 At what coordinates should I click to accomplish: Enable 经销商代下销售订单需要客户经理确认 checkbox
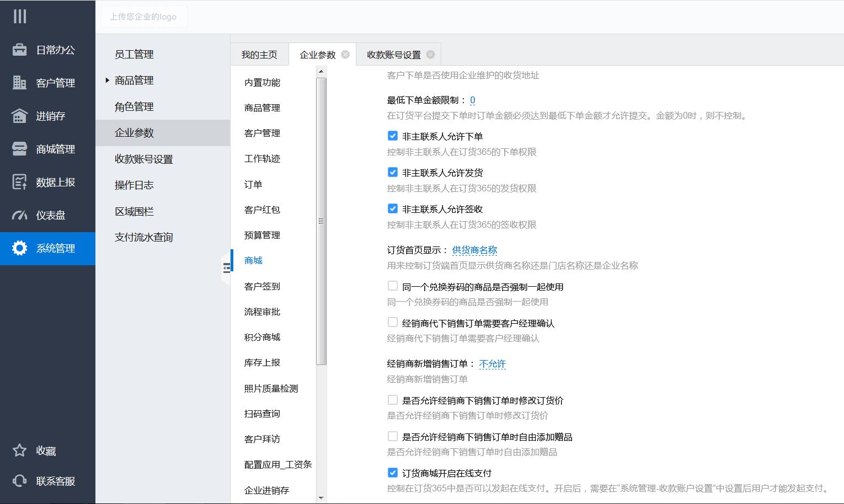[x=393, y=323]
